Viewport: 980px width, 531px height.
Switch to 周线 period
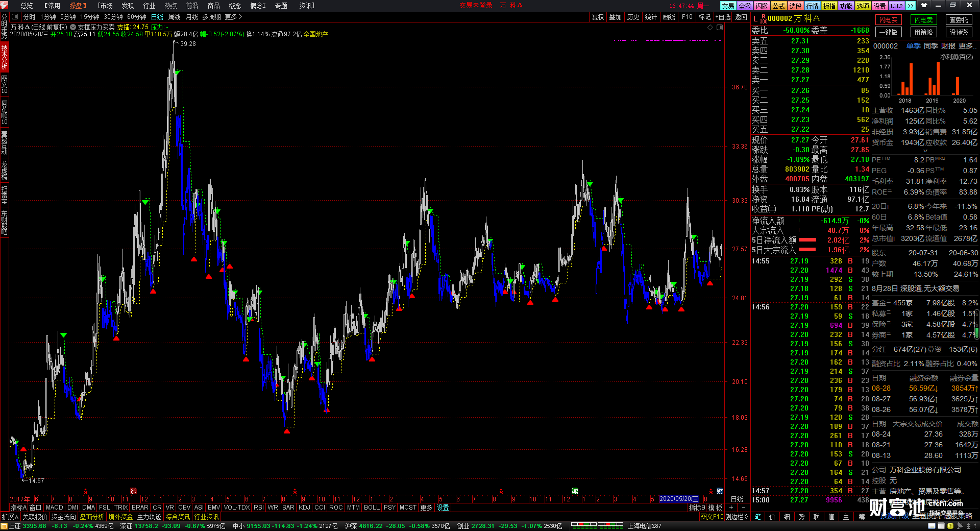tap(175, 17)
